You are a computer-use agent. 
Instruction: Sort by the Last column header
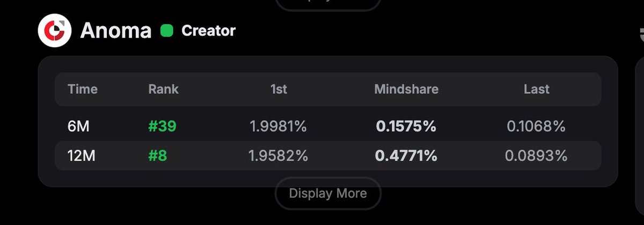point(537,89)
